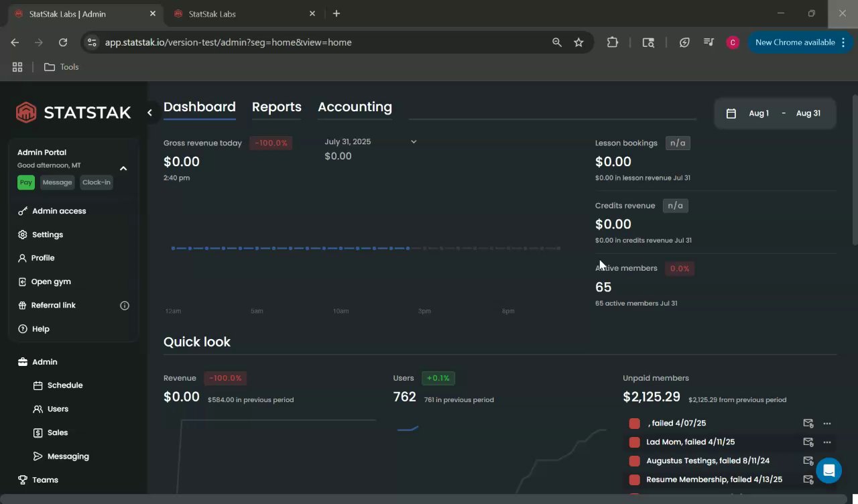Image resolution: width=858 pixels, height=504 pixels.
Task: Click the '0.0%' badge beside Active members
Action: (680, 268)
